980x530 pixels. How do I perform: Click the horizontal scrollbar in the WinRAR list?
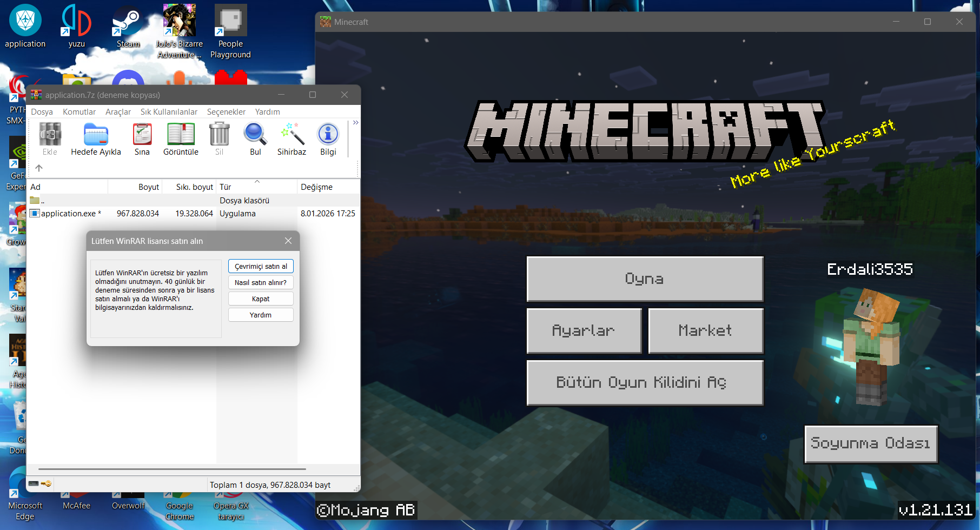pyautogui.click(x=172, y=469)
